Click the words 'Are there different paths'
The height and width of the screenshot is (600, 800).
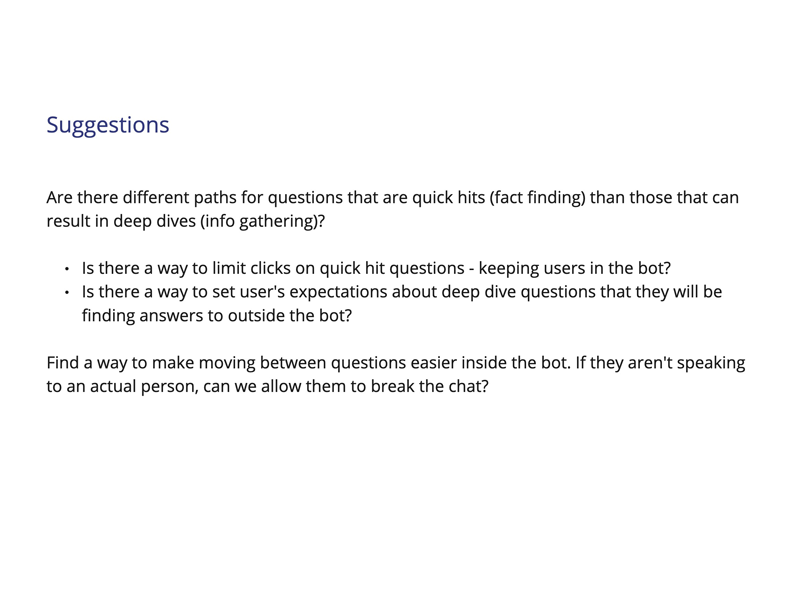[141, 198]
